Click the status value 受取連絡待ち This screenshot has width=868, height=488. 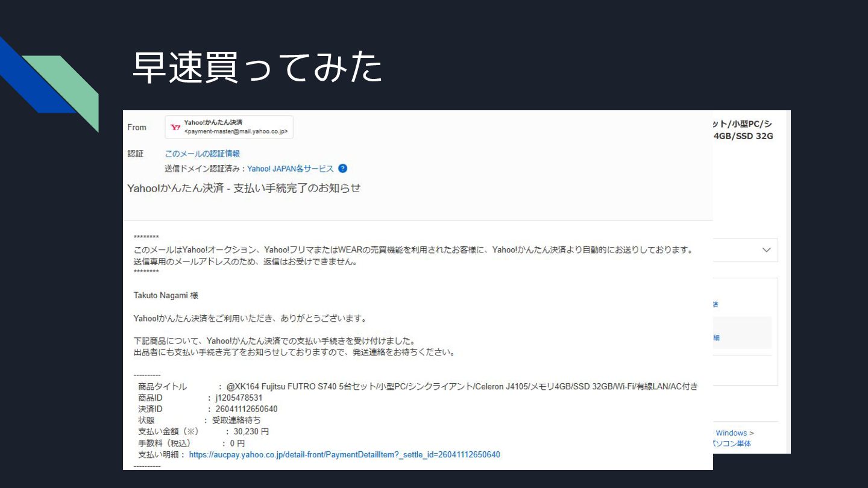(x=236, y=421)
